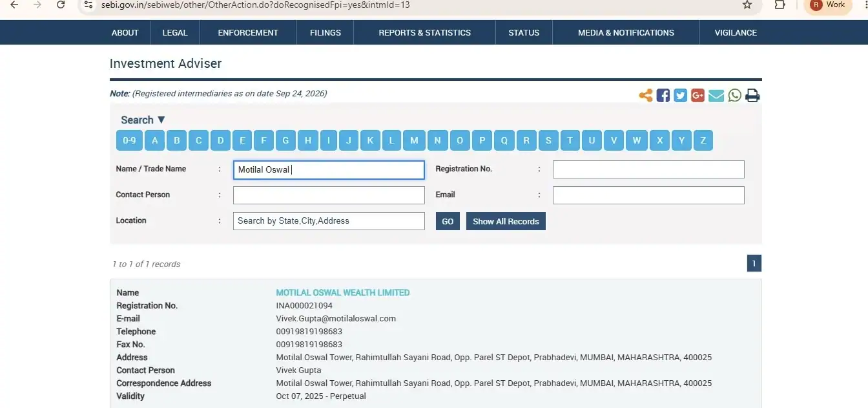Filter names starting with Y
This screenshot has width=868, height=408.
[681, 140]
